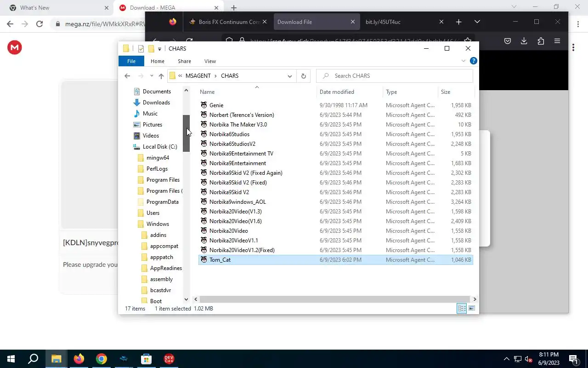Expand the ribbon with the chevron
The height and width of the screenshot is (368, 588).
click(464, 61)
